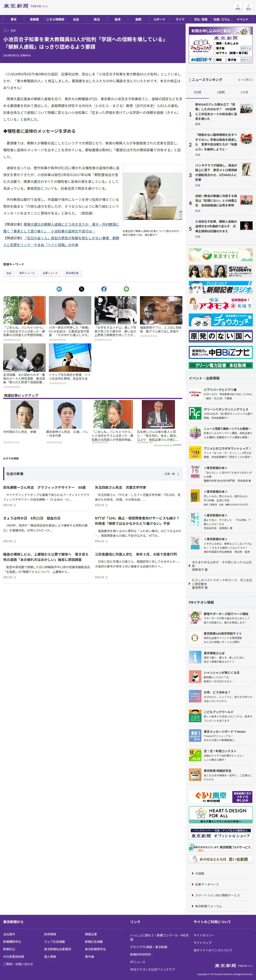
Task: Open 喫茶アネモネ banner
Action: (x=221, y=304)
